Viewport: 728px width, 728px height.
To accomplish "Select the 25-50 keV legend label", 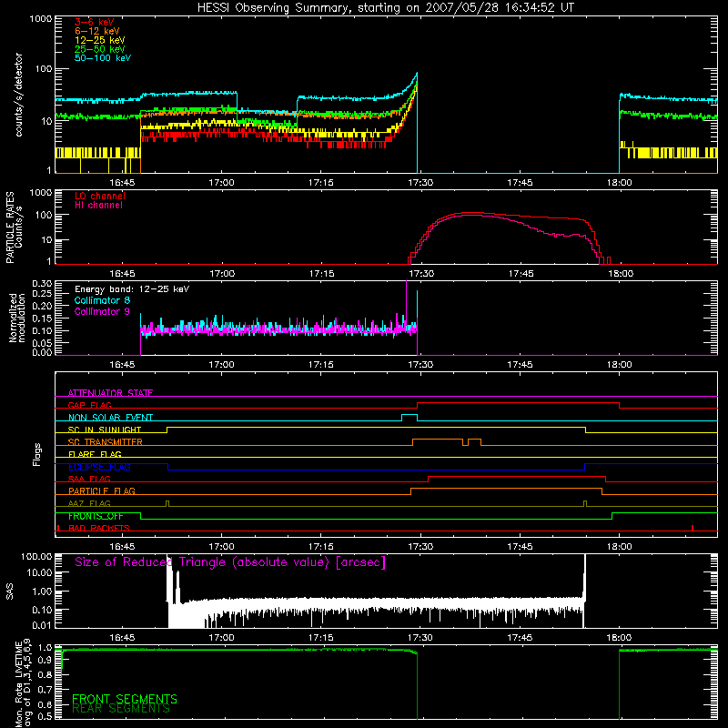I will (x=100, y=49).
